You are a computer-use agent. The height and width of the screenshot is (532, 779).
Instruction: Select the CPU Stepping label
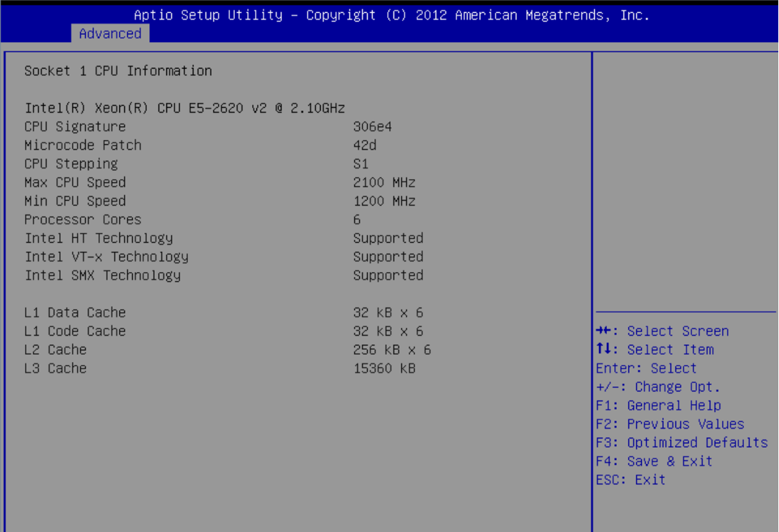[x=71, y=164]
